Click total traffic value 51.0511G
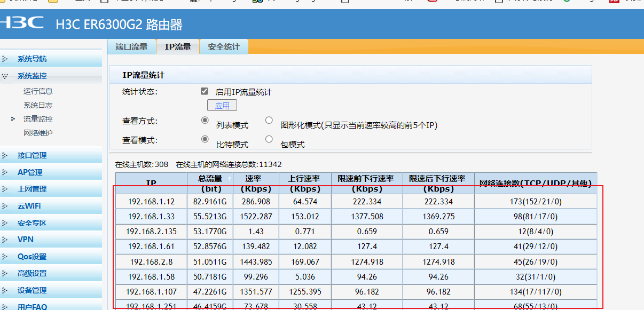 tap(210, 262)
